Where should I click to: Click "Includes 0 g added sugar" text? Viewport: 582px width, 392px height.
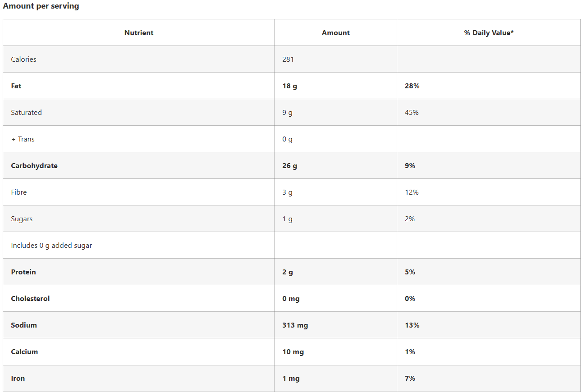click(51, 246)
